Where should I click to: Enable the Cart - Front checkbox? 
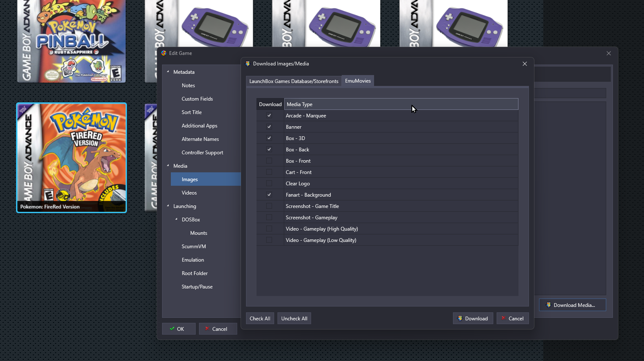point(269,172)
